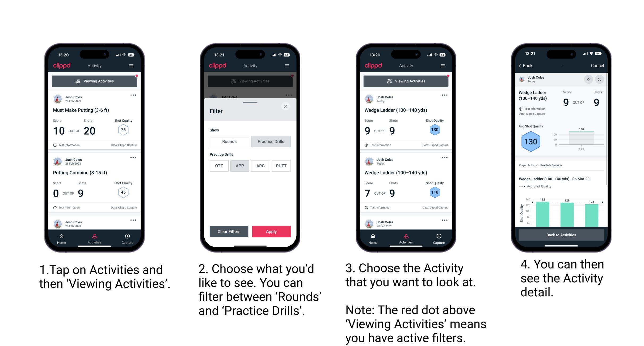Image resolution: width=644 pixels, height=346 pixels.
Task: Click Clear Filters to reset
Action: pos(229,231)
